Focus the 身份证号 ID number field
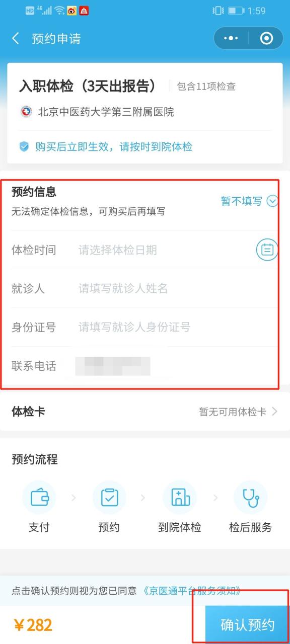 pos(176,327)
